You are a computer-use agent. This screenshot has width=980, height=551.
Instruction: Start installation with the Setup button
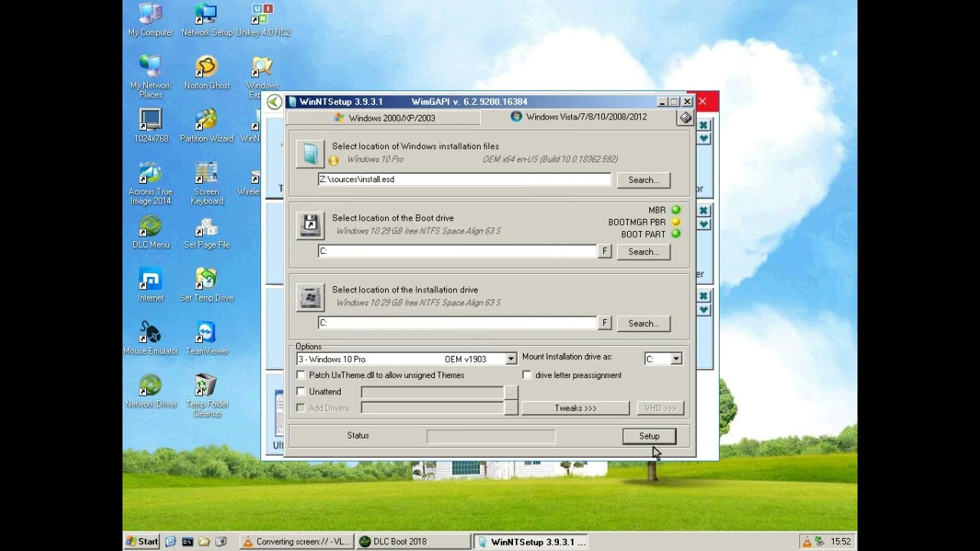(649, 436)
